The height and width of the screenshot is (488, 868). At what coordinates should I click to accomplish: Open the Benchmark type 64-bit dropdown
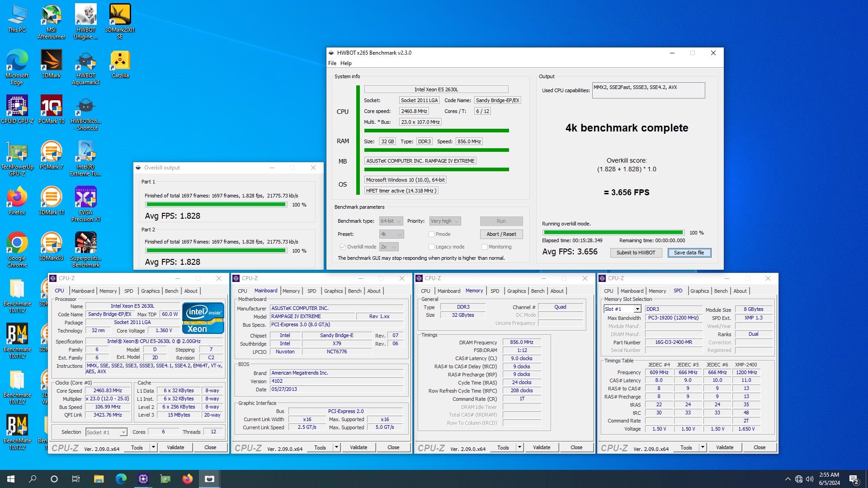click(391, 221)
